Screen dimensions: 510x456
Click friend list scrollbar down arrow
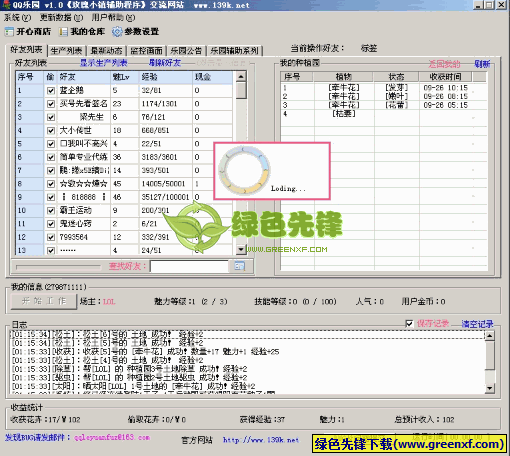241,249
